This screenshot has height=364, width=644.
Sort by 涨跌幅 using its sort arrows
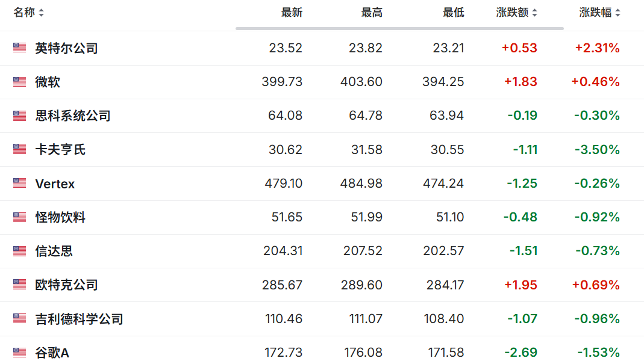click(x=617, y=13)
